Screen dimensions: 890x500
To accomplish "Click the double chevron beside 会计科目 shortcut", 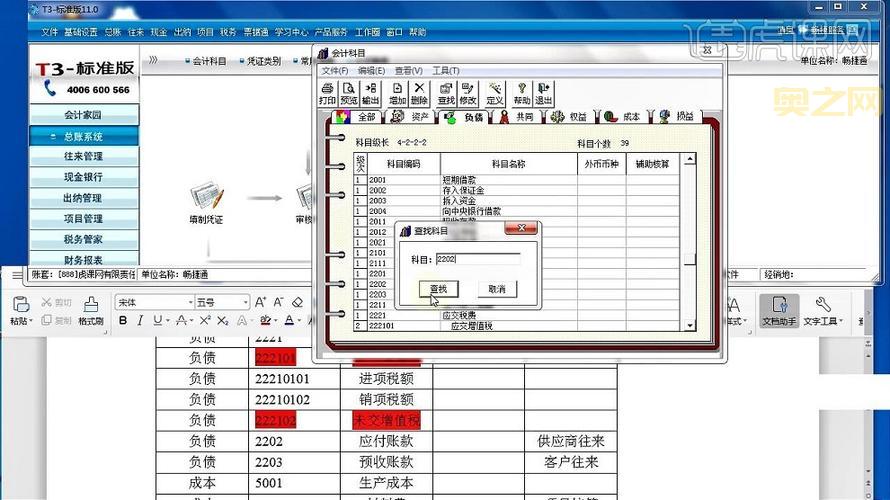I will point(153,60).
